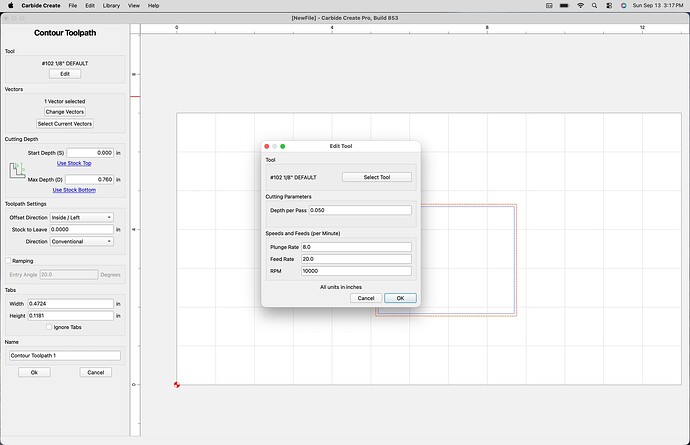Screen dimensions: 690x445
Task: Click the Tabs Height field
Action: [x=71, y=316]
